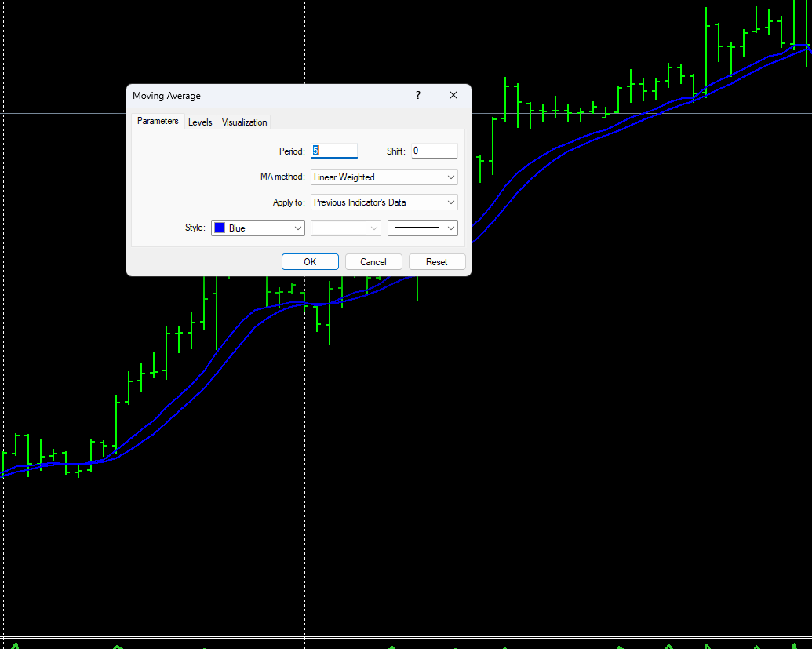The image size is (812, 649).
Task: Click the Shift input field
Action: pos(435,151)
